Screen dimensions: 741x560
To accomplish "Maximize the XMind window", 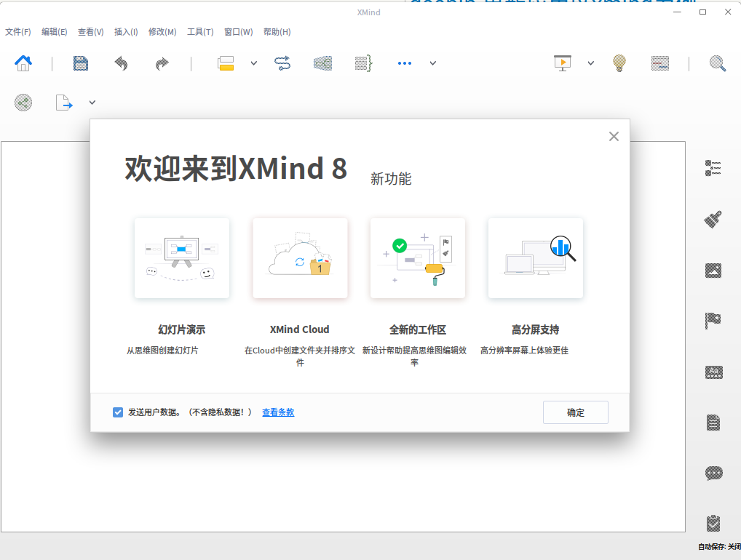I will (x=702, y=12).
